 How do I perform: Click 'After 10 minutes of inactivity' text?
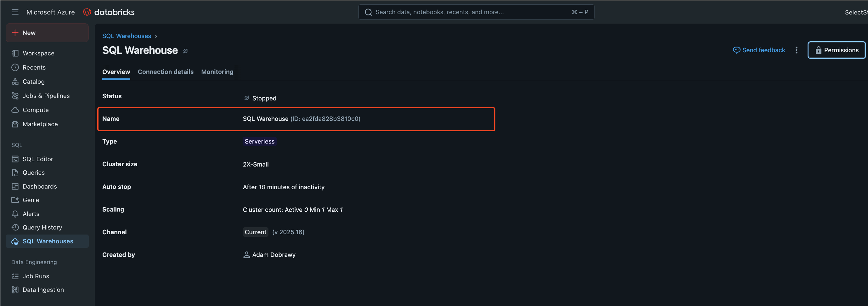click(x=284, y=187)
